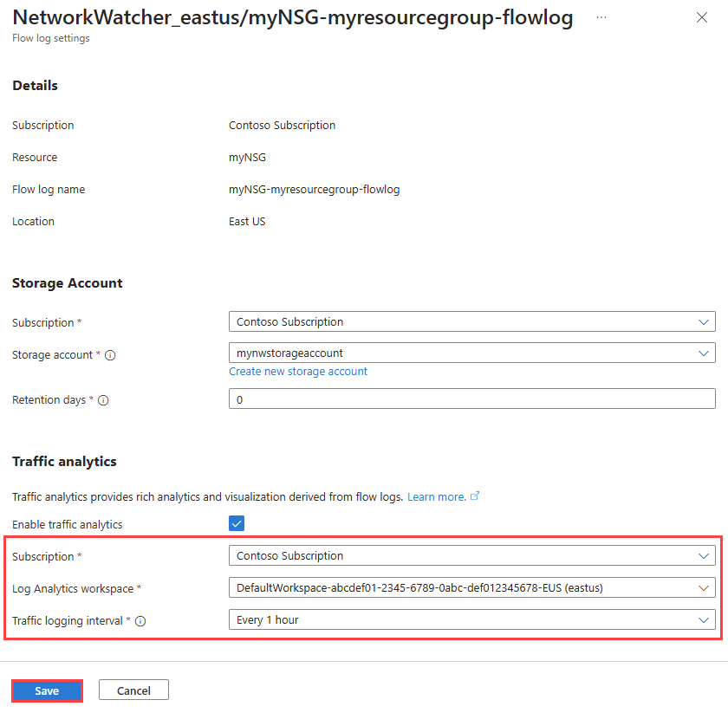This screenshot has height=713, width=728.
Task: Disable the Enable traffic analytics checkbox
Action: click(x=237, y=523)
